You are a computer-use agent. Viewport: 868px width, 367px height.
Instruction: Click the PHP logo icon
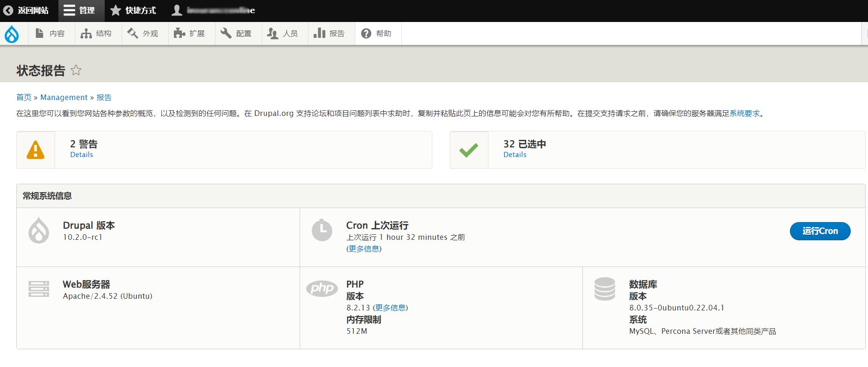pos(322,288)
